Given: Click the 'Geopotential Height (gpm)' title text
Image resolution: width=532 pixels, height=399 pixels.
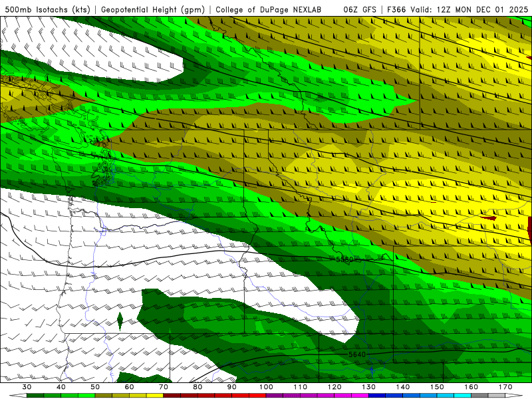Looking at the screenshot, I should point(153,9).
